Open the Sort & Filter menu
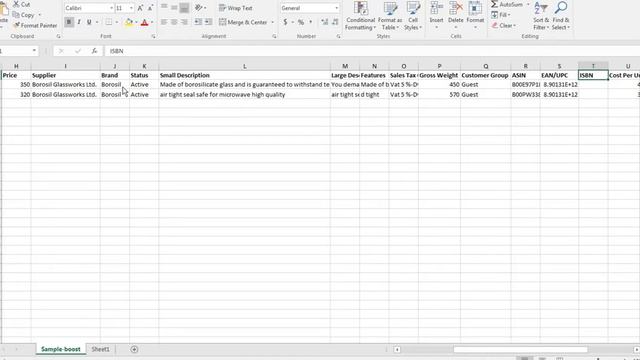640x360 pixels. tap(541, 16)
